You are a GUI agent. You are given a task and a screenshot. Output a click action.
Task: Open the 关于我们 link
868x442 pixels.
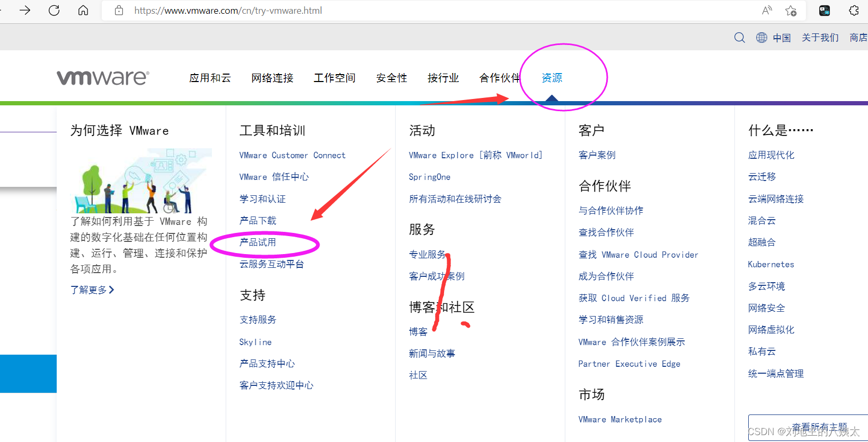820,38
